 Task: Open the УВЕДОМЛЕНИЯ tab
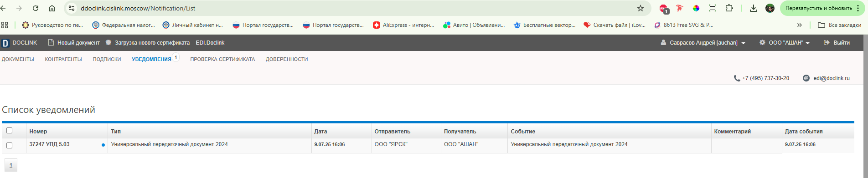click(151, 59)
